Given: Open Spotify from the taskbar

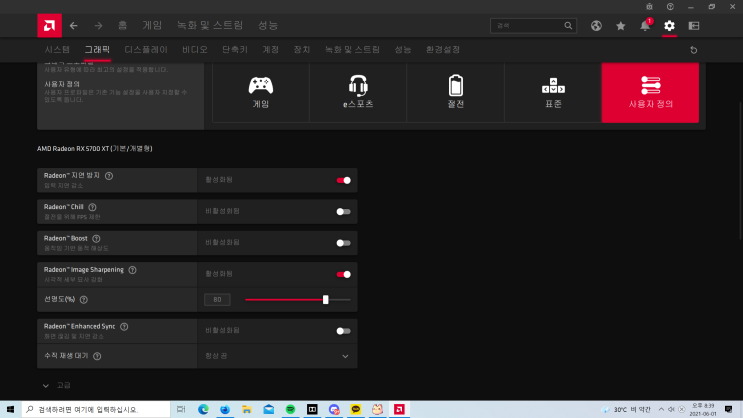Looking at the screenshot, I should coord(290,409).
